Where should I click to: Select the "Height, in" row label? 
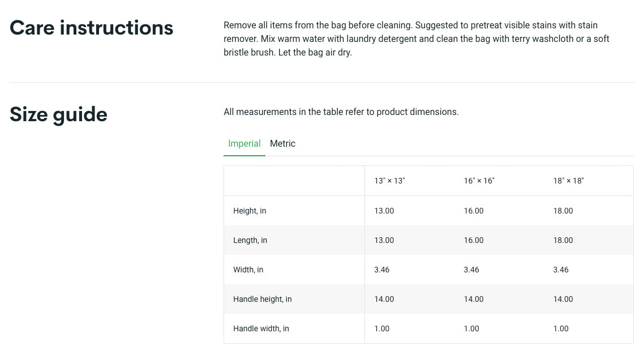(x=250, y=211)
